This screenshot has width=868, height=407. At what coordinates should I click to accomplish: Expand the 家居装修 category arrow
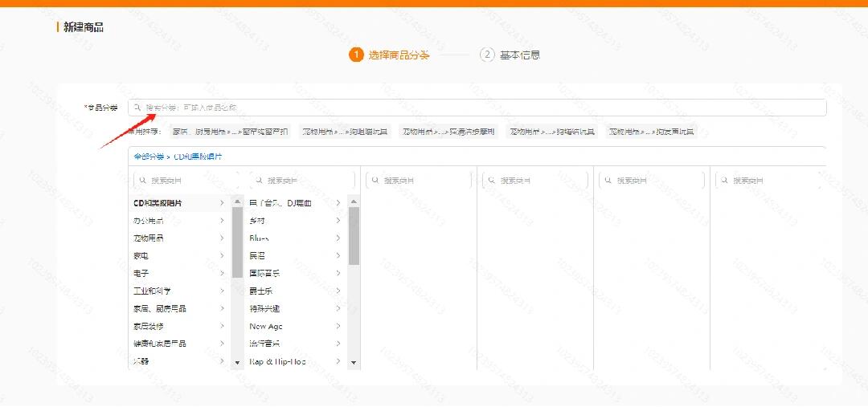[222, 326]
